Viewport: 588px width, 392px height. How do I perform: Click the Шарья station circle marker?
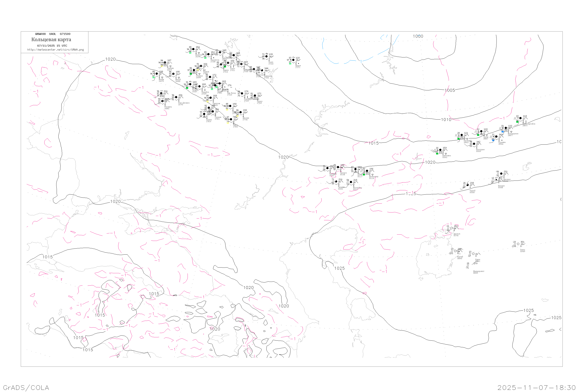point(293,60)
